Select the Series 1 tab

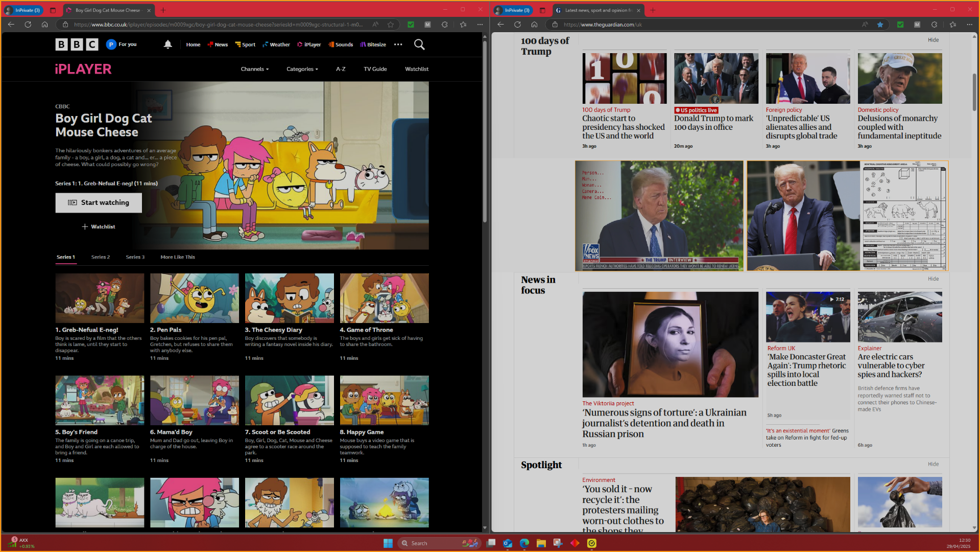[x=66, y=257]
